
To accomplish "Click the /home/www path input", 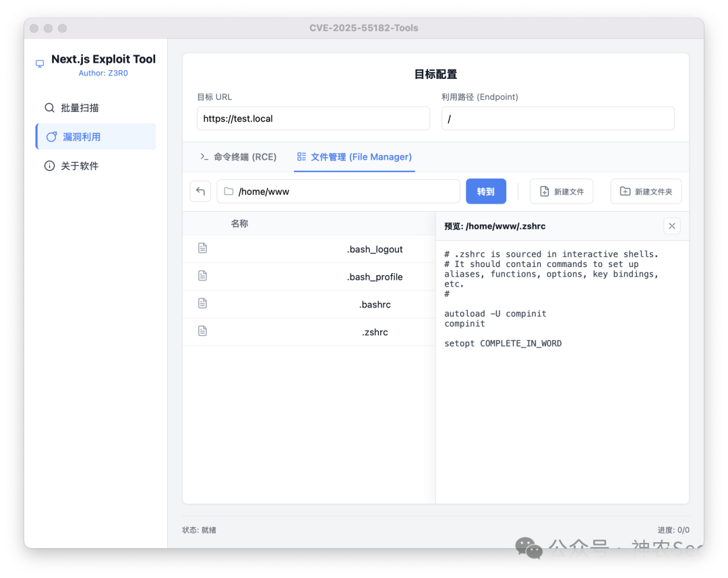I will point(338,192).
